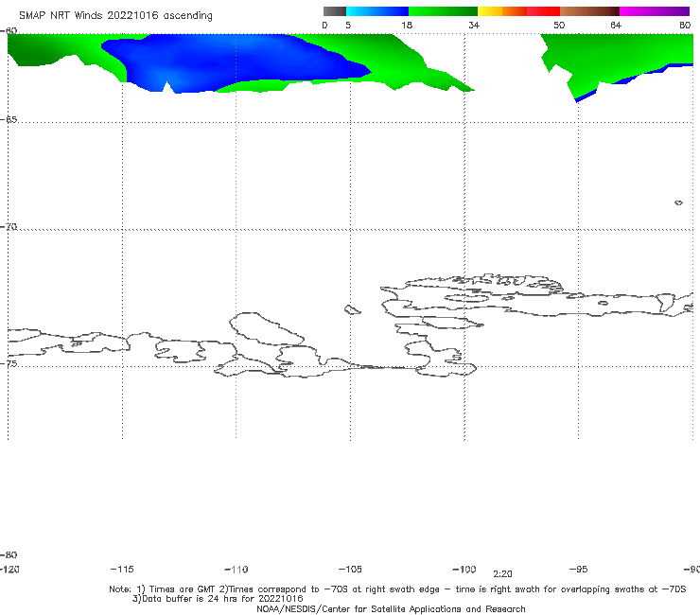Click the color bar label '34'
The width and height of the screenshot is (700, 615).
pos(474,25)
